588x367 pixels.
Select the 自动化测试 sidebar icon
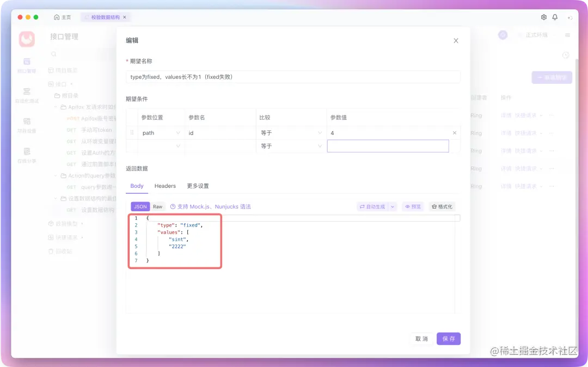click(x=26, y=93)
